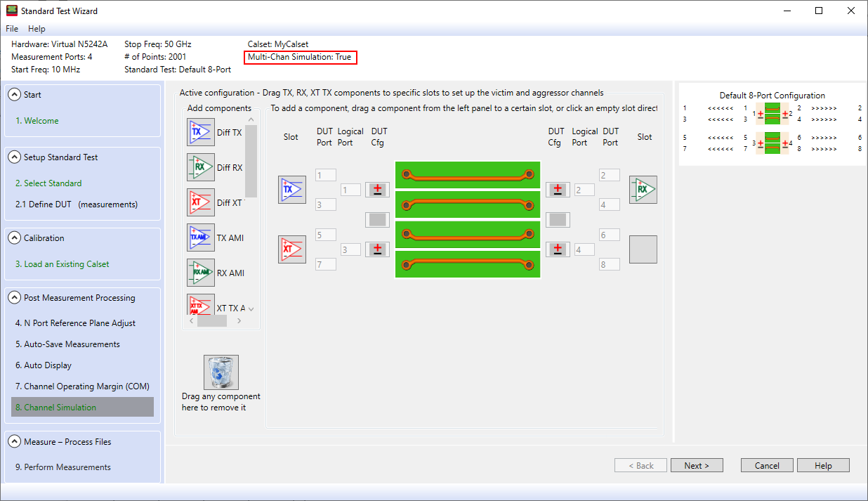Click the component list scroll-left arrow
868x501 pixels.
(x=191, y=320)
